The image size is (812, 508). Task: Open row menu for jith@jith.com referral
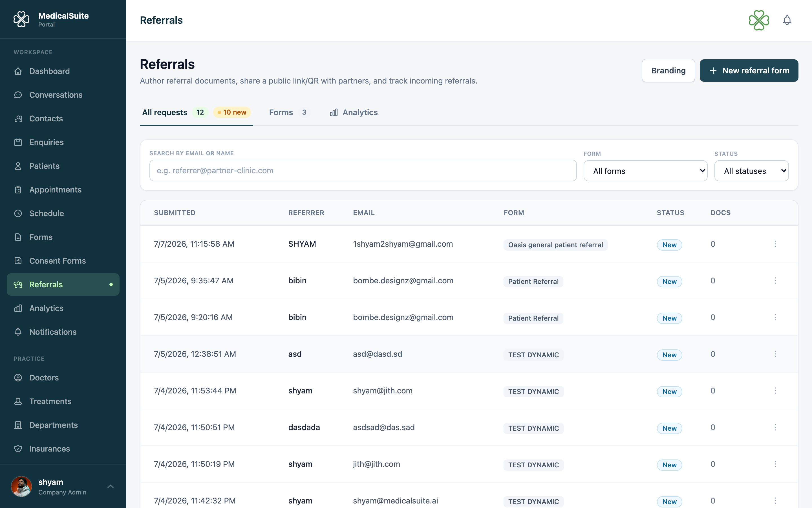click(x=775, y=464)
